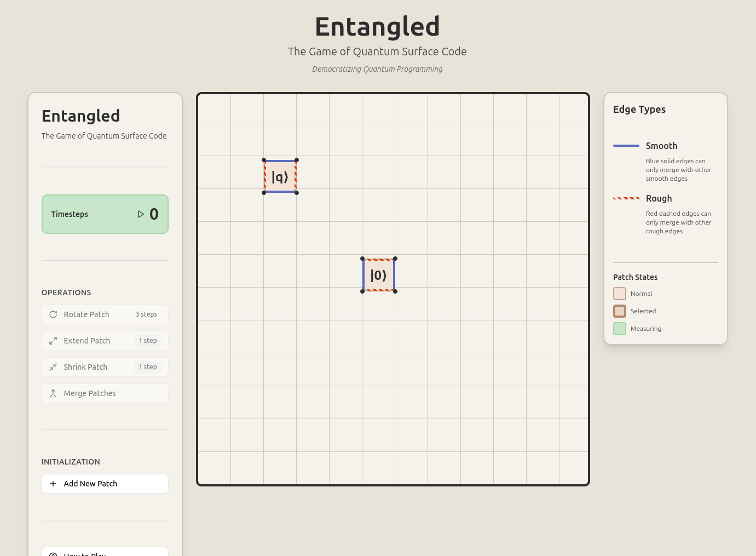Click the plus icon to add a patch
This screenshot has width=756, height=556.
(x=53, y=484)
